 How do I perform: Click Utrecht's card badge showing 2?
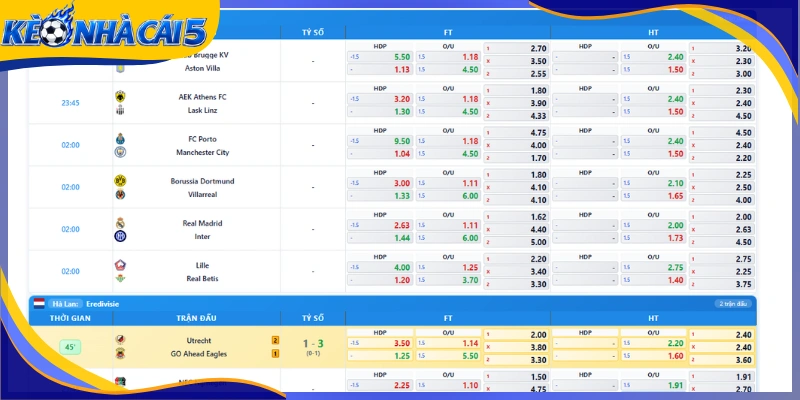[275, 340]
